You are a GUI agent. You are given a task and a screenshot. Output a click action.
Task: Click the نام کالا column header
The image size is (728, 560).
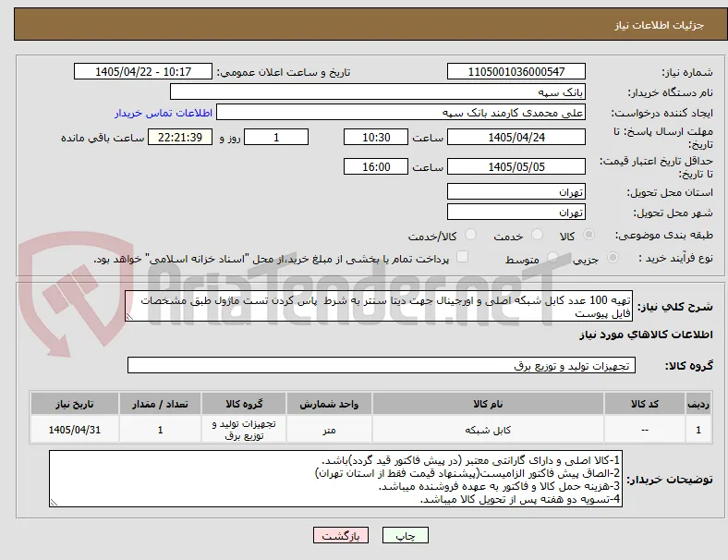pos(488,404)
